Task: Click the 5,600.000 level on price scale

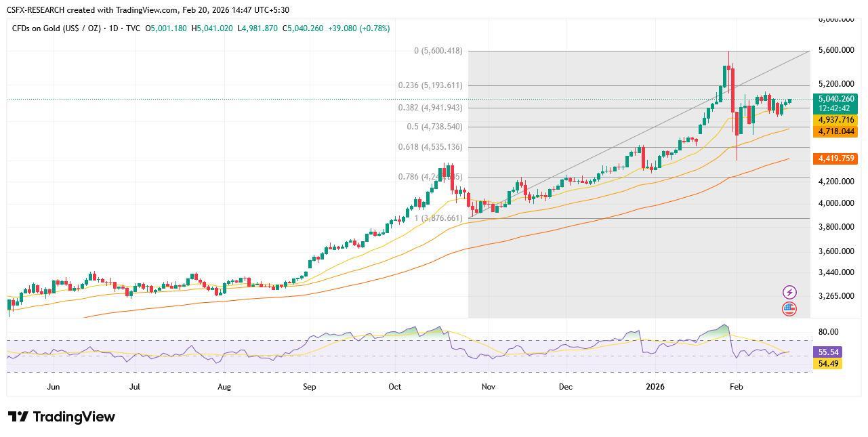Action: pos(836,49)
